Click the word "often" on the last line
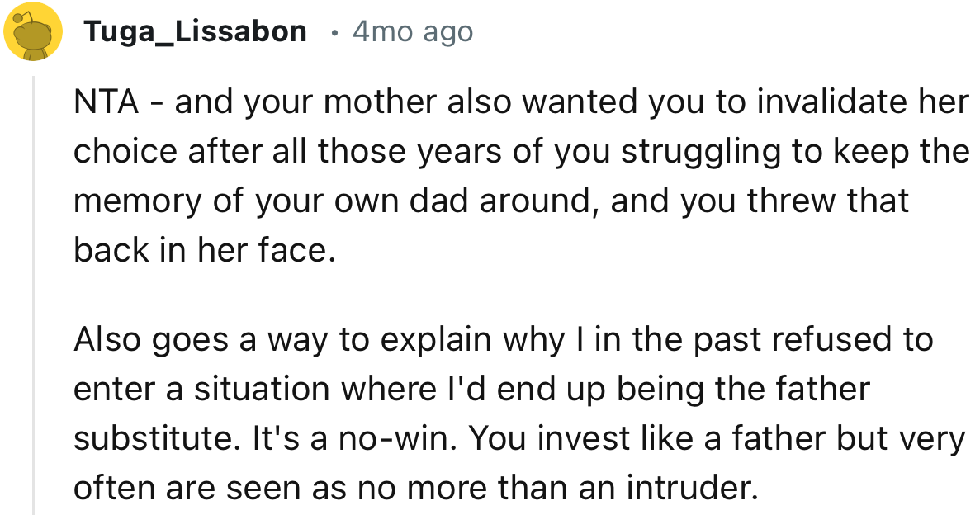The image size is (980, 515). 110,488
